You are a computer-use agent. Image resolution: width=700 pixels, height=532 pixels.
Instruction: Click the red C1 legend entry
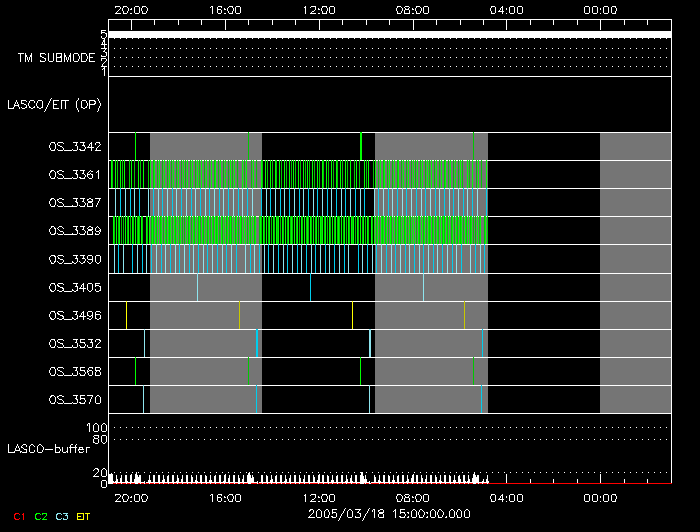click(19, 517)
